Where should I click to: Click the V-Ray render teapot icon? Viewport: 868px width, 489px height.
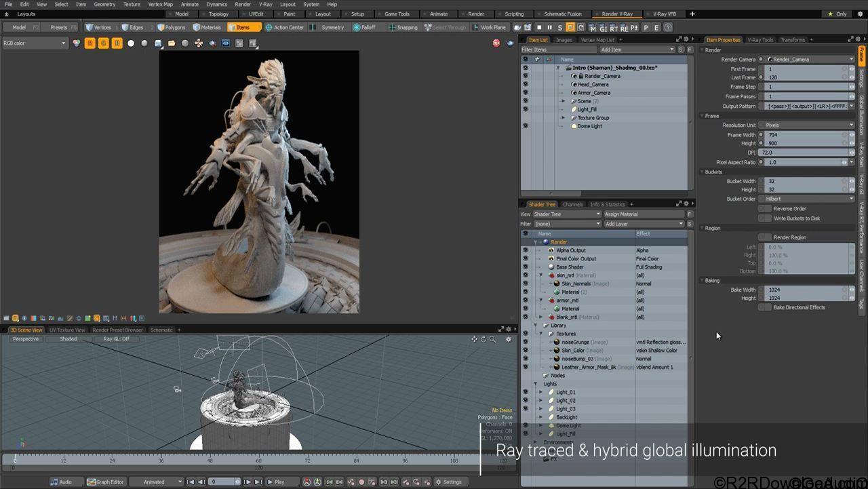click(518, 27)
